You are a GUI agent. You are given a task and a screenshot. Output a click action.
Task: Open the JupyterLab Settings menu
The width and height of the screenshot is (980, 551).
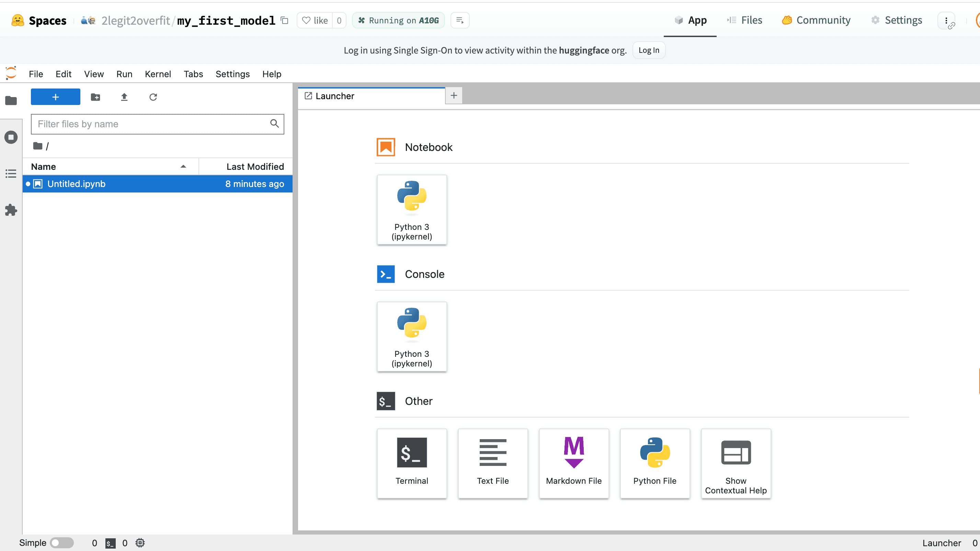pyautogui.click(x=232, y=74)
